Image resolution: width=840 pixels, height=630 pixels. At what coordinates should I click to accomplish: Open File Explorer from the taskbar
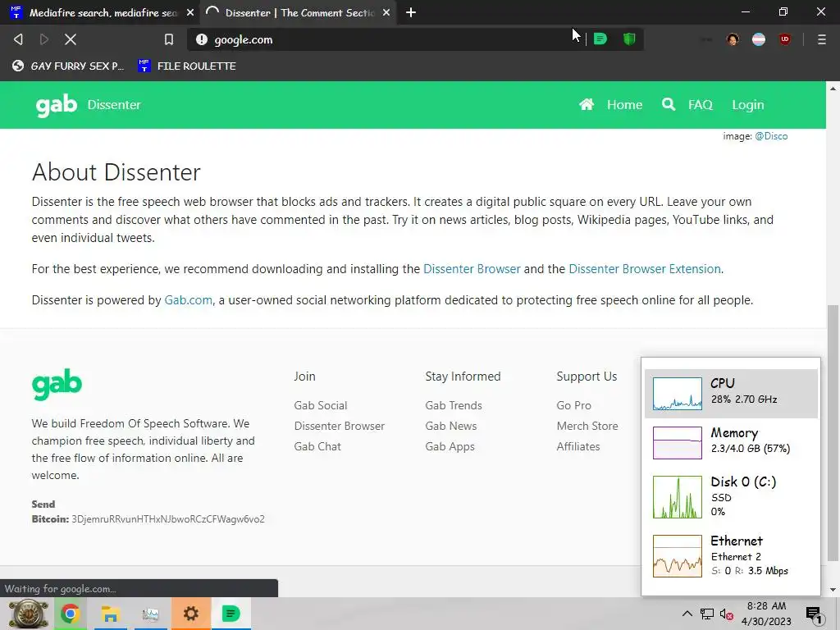point(111,614)
